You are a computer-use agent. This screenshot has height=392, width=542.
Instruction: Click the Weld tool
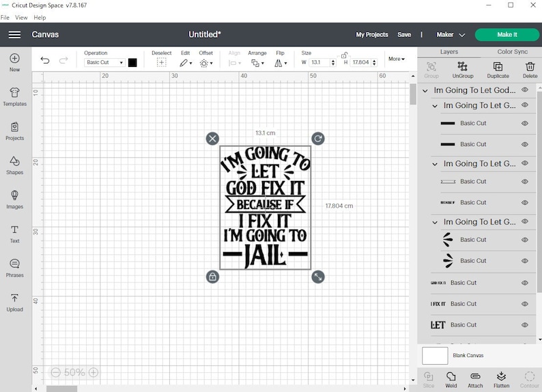tap(451, 380)
